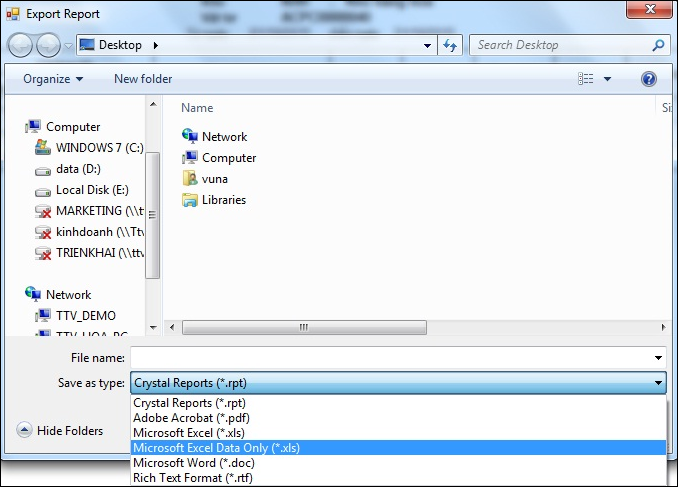
Task: Click the refresh button beside address bar
Action: [450, 45]
